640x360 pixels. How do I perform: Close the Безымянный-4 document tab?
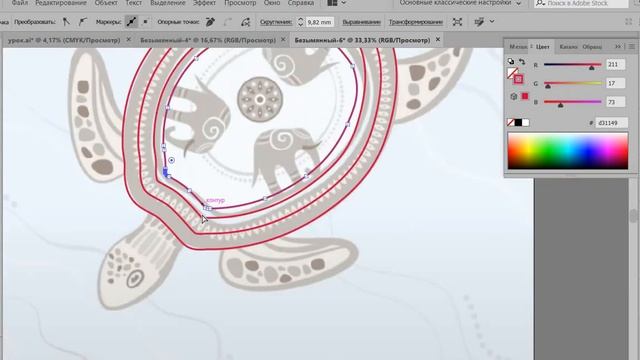point(283,40)
